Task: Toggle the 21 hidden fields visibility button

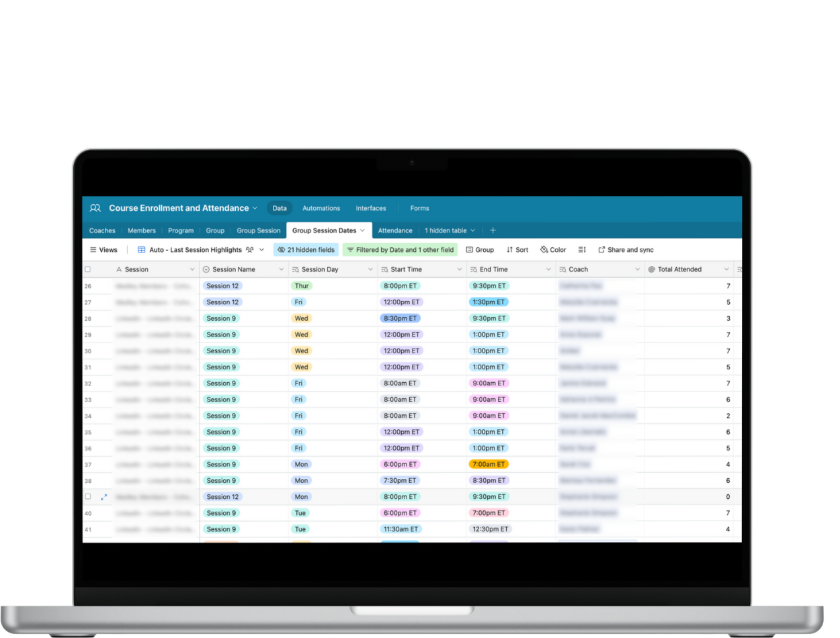Action: (x=306, y=250)
